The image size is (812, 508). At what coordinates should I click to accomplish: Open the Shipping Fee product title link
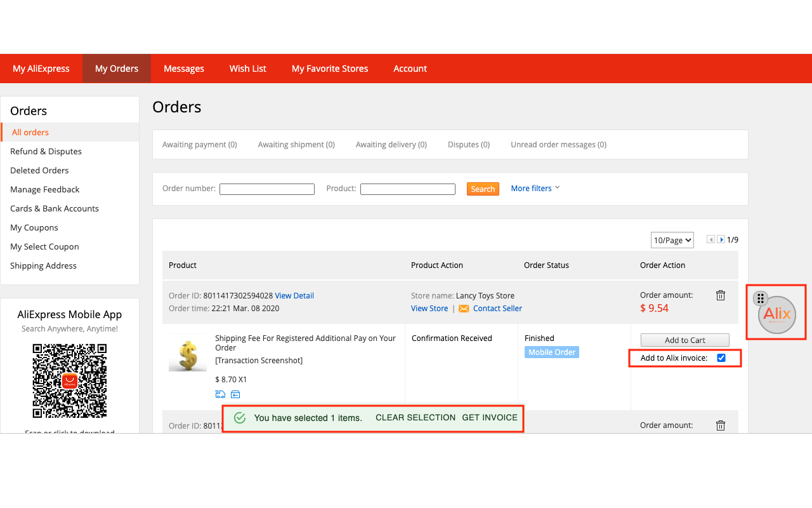(305, 343)
